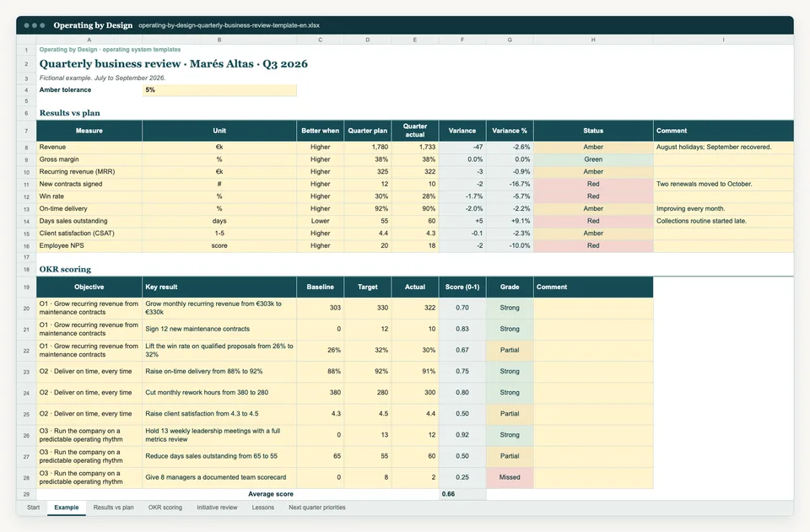Click the Missed grade cell
Image resolution: width=810 pixels, height=532 pixels.
click(510, 477)
